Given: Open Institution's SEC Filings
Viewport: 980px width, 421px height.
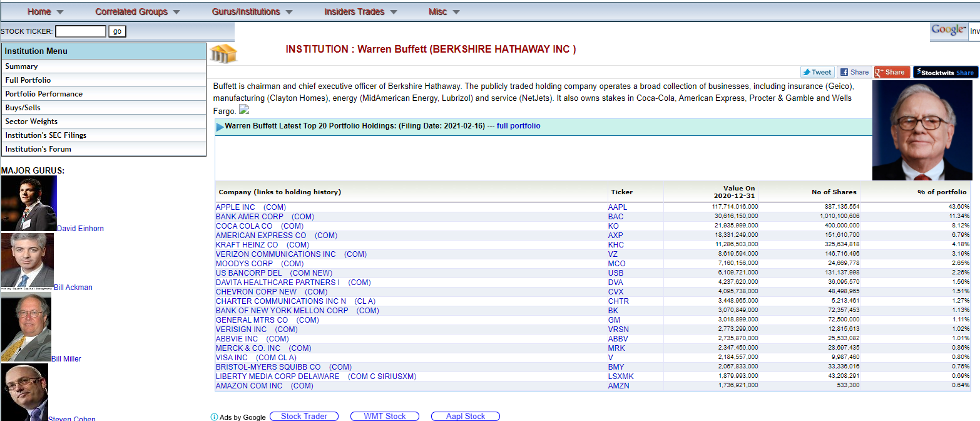Looking at the screenshot, I should pyautogui.click(x=104, y=135).
